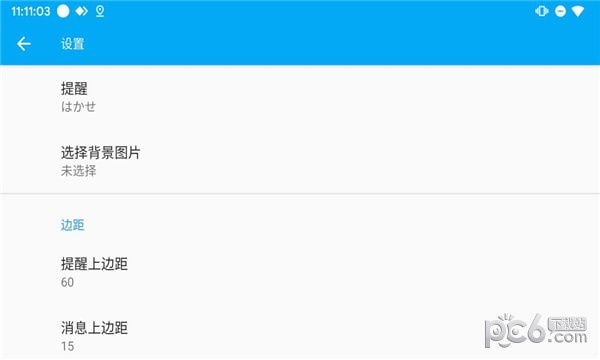Click the value 60 under 提醒上边距
Image resolution: width=600 pixels, height=360 pixels.
[67, 282]
